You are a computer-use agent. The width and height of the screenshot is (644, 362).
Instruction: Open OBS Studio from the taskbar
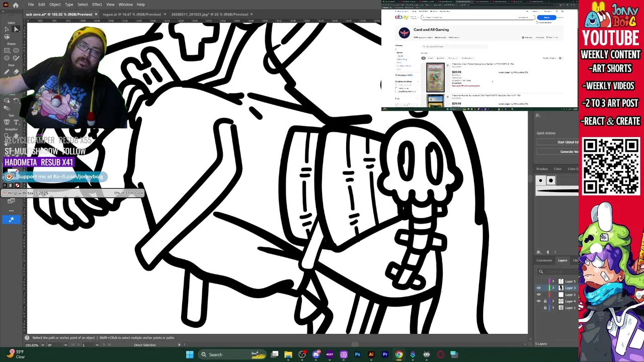302,354
